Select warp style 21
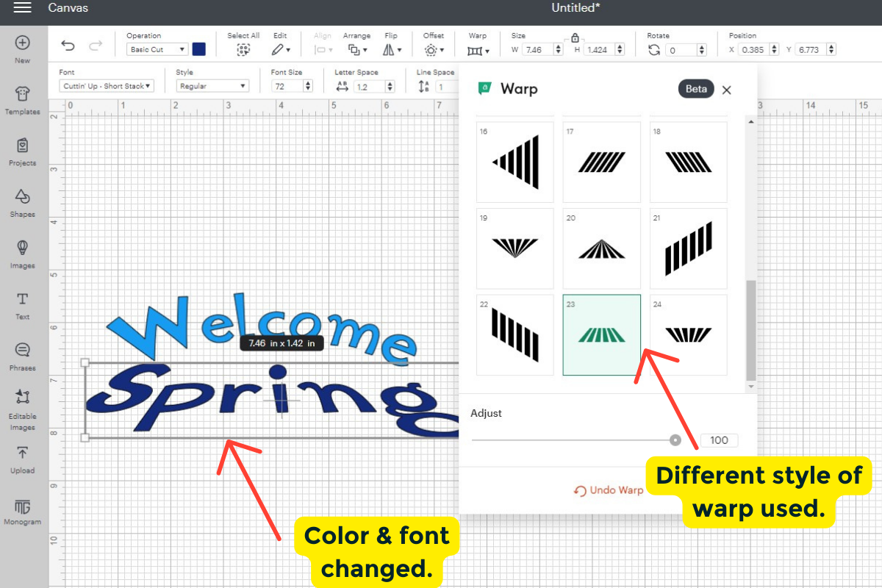Image resolution: width=882 pixels, height=588 pixels. tap(688, 248)
